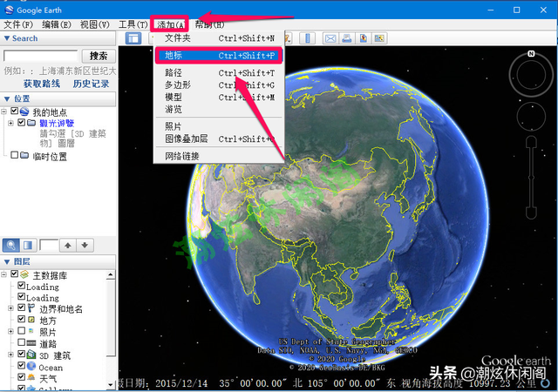Click the move joystick circle control
Viewport: 558px width, 392px height.
coord(531,117)
